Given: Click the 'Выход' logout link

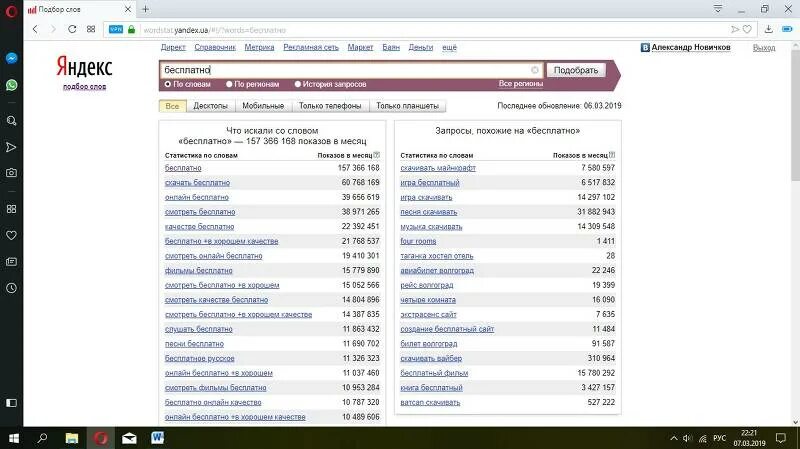Looking at the screenshot, I should point(764,47).
